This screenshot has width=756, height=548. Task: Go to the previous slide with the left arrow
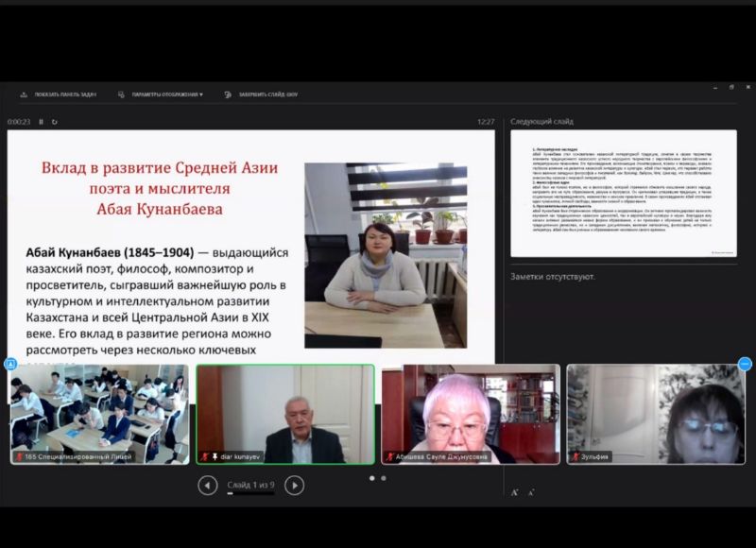click(208, 486)
